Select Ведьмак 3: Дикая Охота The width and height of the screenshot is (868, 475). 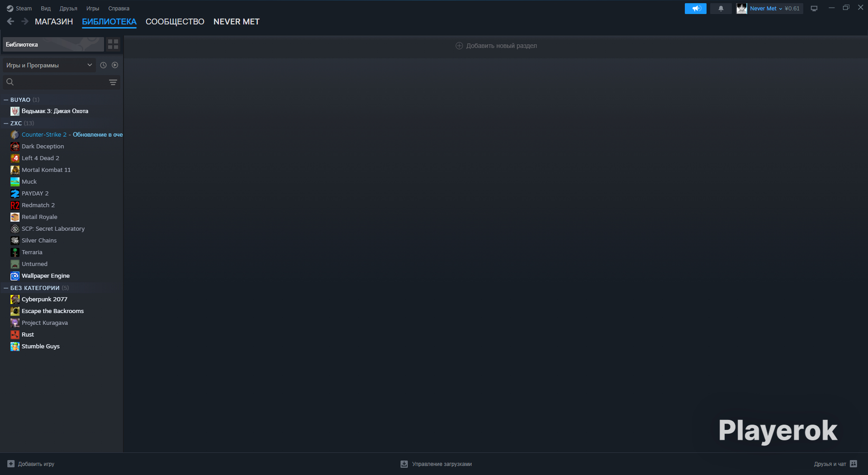point(55,111)
